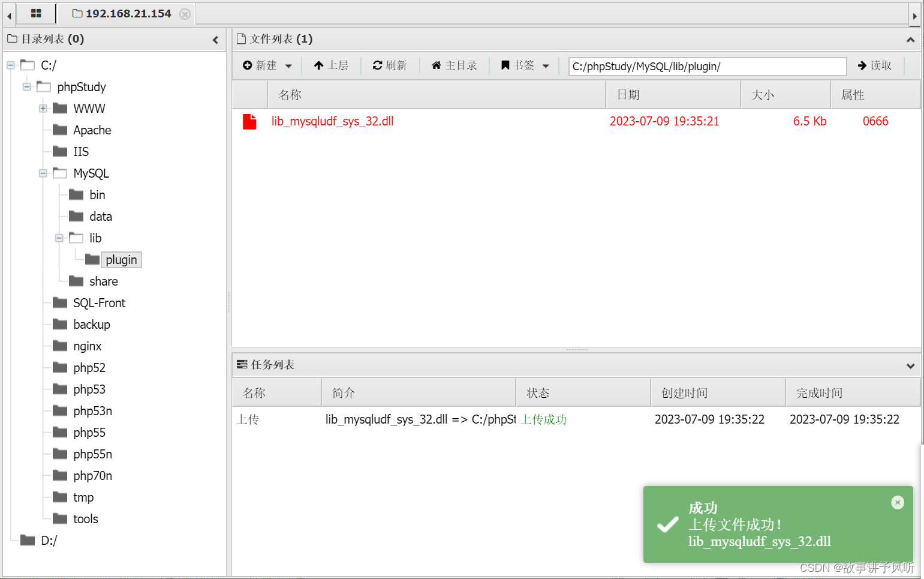Click the bookmark icon on the 书签 button

[505, 65]
